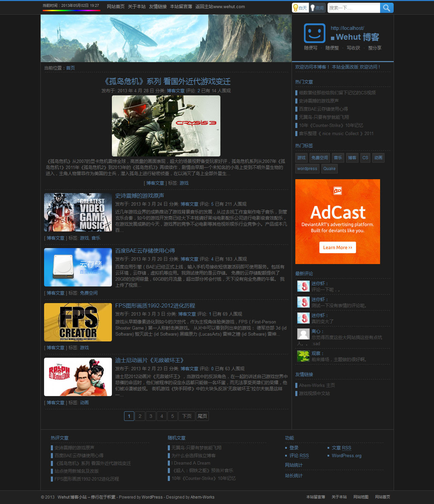
Task: Open random article I Dreamed A Dream
Action: coord(191,463)
